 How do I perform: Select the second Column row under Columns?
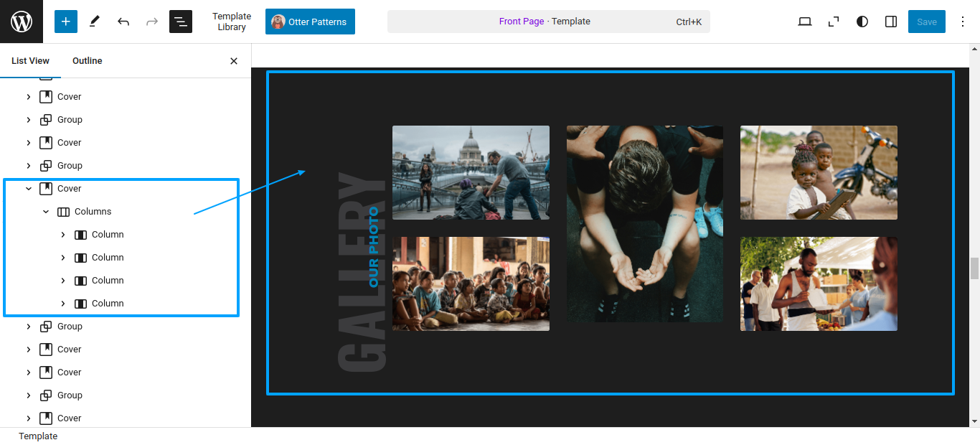click(126, 258)
